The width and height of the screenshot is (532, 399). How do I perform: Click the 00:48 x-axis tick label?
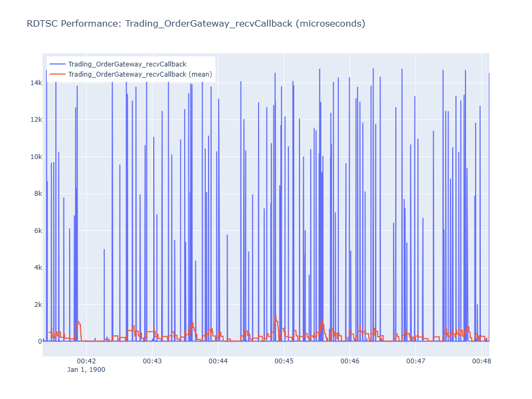[x=481, y=361]
